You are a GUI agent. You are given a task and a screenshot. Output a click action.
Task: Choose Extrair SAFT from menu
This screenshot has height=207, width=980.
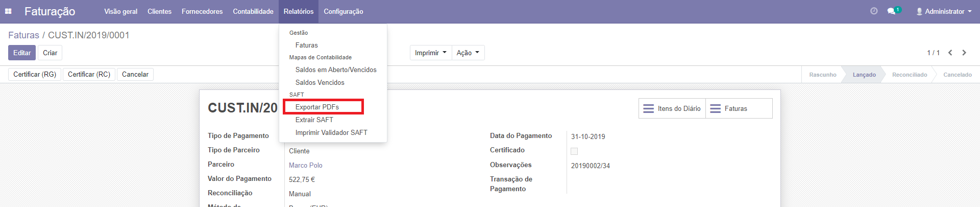click(x=314, y=120)
